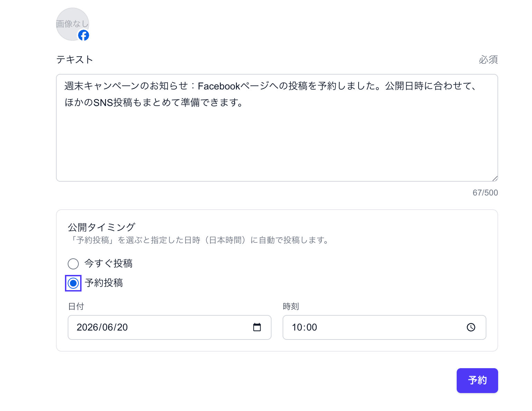Open the clock picker icon in time field

471,327
